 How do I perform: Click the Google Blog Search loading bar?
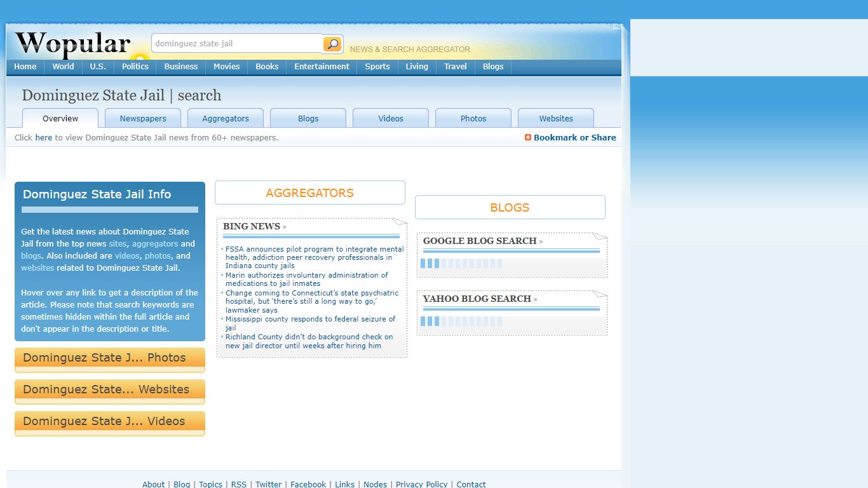point(461,264)
